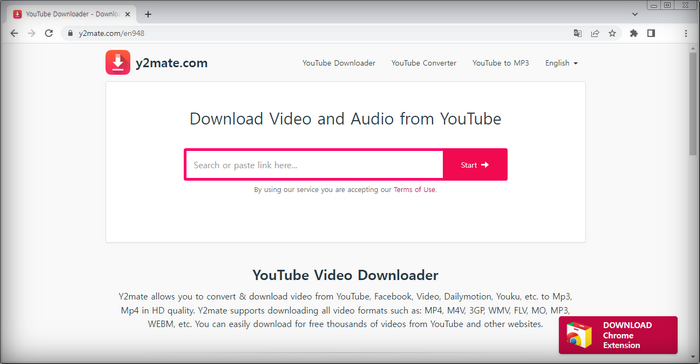
Task: View site info via padlock icon
Action: (x=70, y=33)
